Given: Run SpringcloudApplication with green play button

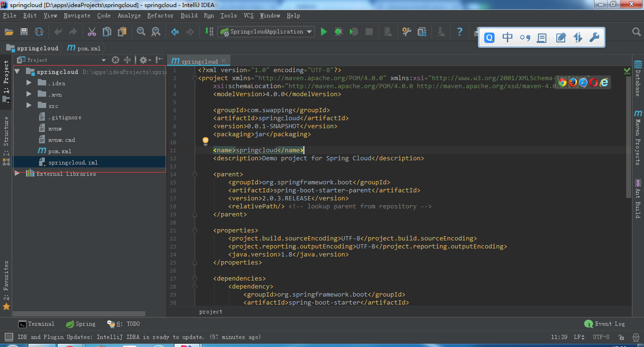Looking at the screenshot, I should click(324, 32).
